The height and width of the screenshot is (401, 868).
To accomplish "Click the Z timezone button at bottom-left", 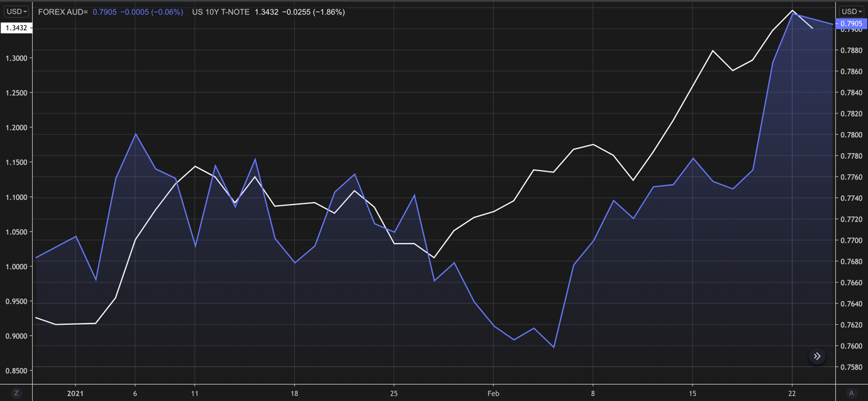I will click(x=16, y=393).
